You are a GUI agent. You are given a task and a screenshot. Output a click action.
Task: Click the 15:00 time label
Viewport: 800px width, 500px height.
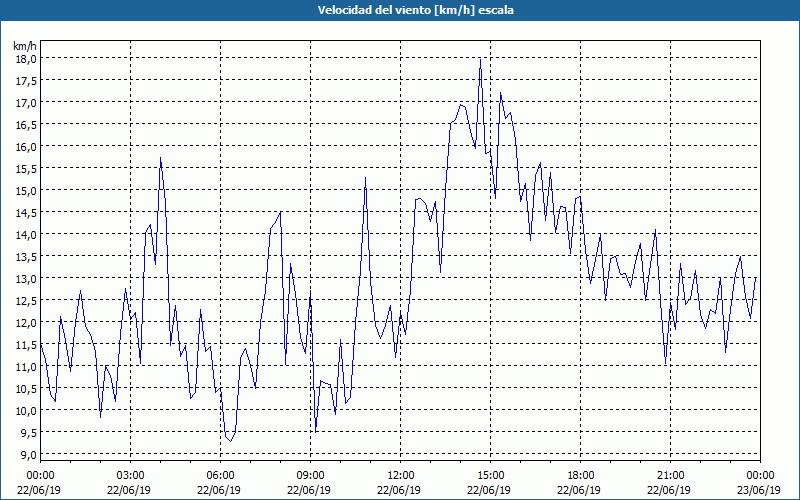(490, 476)
